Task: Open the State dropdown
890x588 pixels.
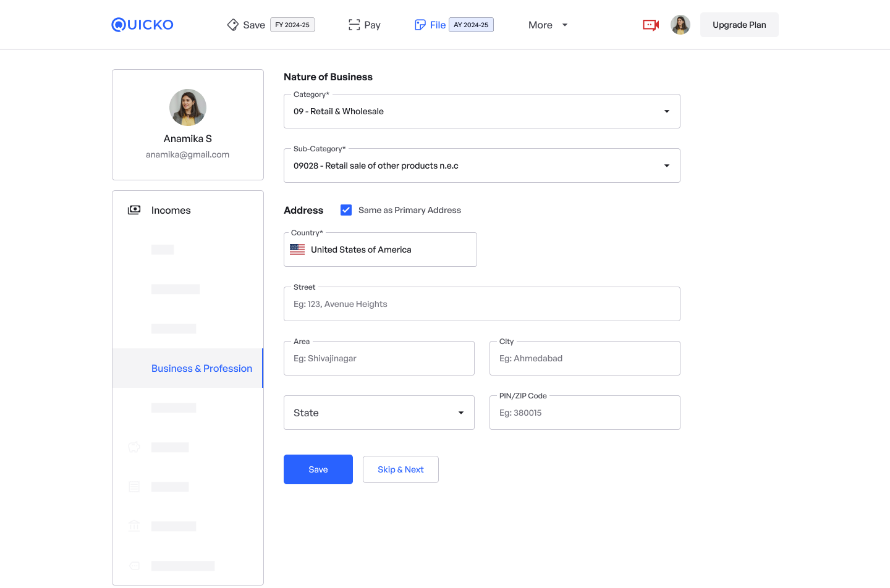Action: point(379,413)
